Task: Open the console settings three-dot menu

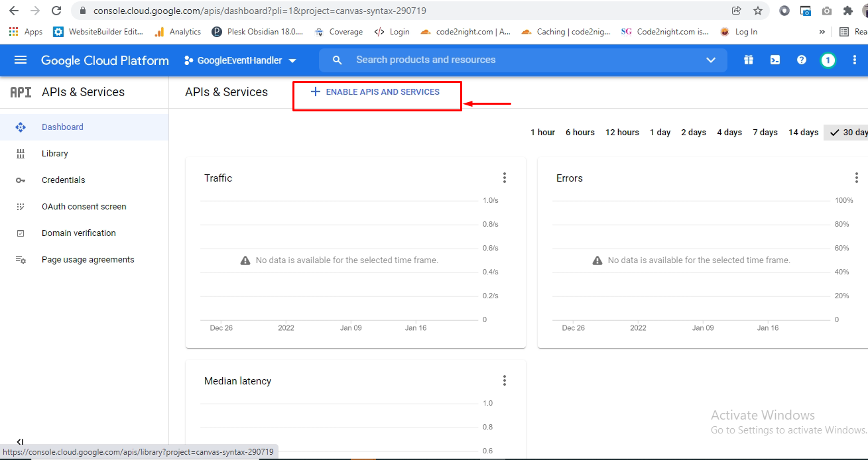Action: click(855, 60)
